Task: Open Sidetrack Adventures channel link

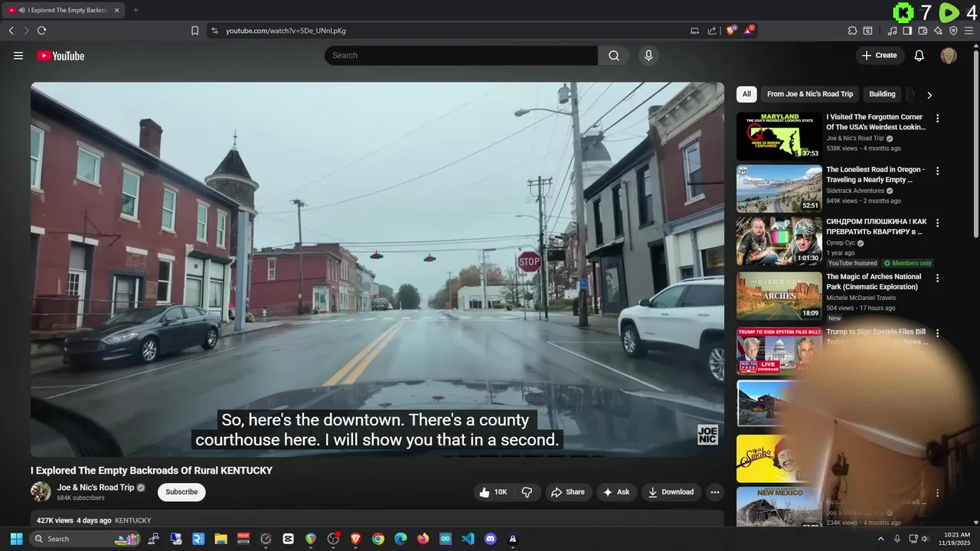Action: point(855,191)
